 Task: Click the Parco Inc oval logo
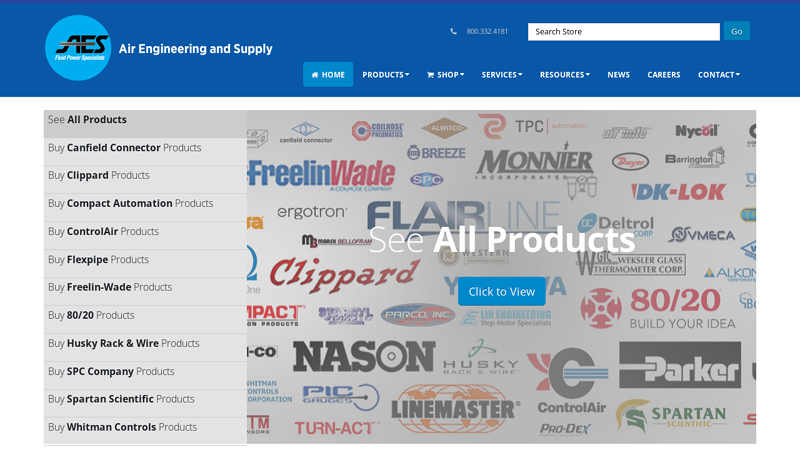(x=417, y=315)
